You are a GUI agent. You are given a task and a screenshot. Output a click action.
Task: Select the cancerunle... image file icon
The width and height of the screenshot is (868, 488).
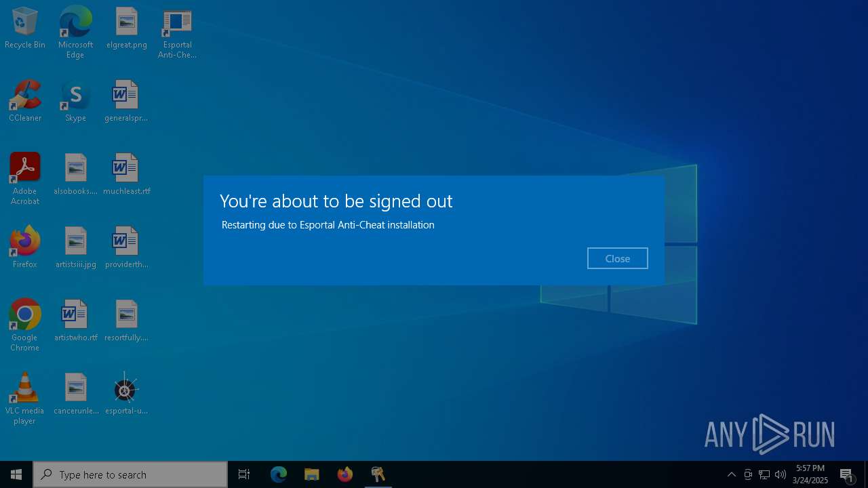[75, 394]
